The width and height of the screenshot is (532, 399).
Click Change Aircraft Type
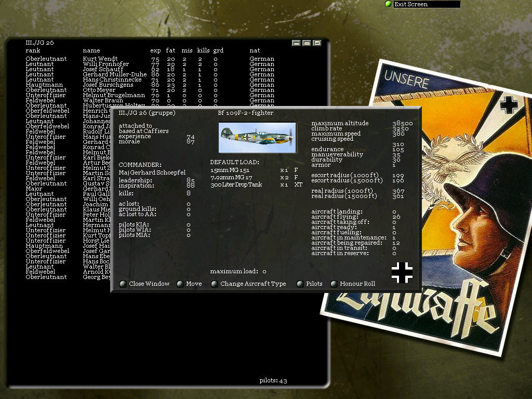pos(248,284)
